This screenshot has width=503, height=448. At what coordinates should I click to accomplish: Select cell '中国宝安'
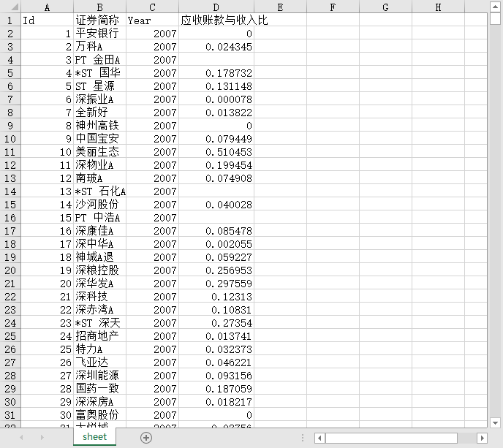point(99,139)
